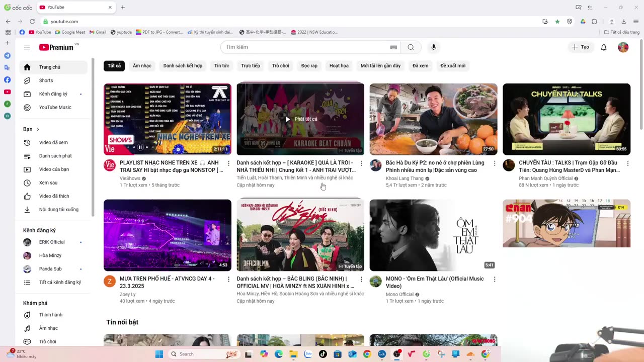Open more options for MƯA TRÊN PHỐ HUẾ
Viewport: 644px width, 362px height.
pyautogui.click(x=228, y=279)
